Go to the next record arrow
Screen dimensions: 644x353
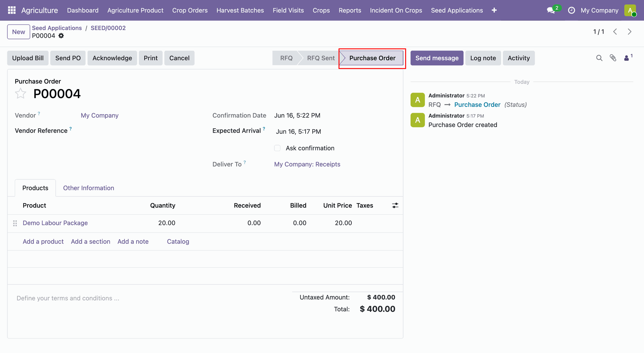tap(630, 32)
